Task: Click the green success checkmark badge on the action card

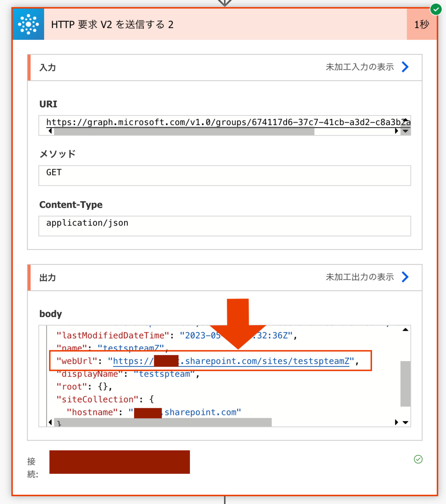Action: [x=436, y=8]
